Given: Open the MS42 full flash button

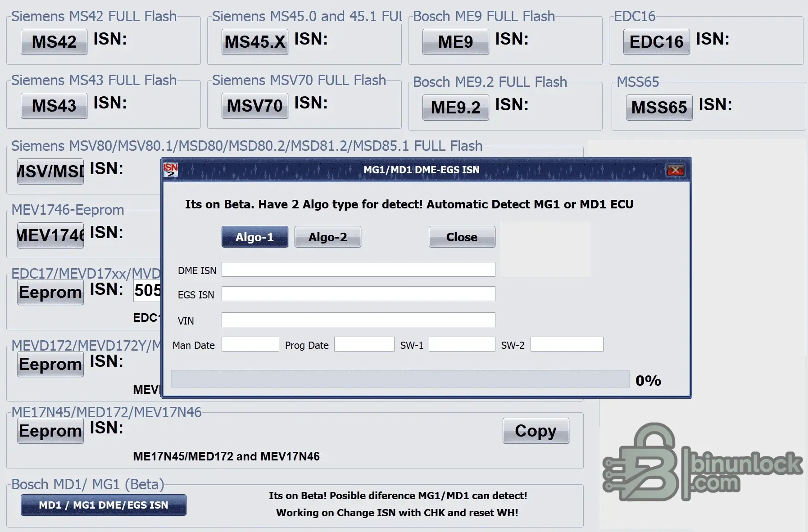Looking at the screenshot, I should click(54, 42).
